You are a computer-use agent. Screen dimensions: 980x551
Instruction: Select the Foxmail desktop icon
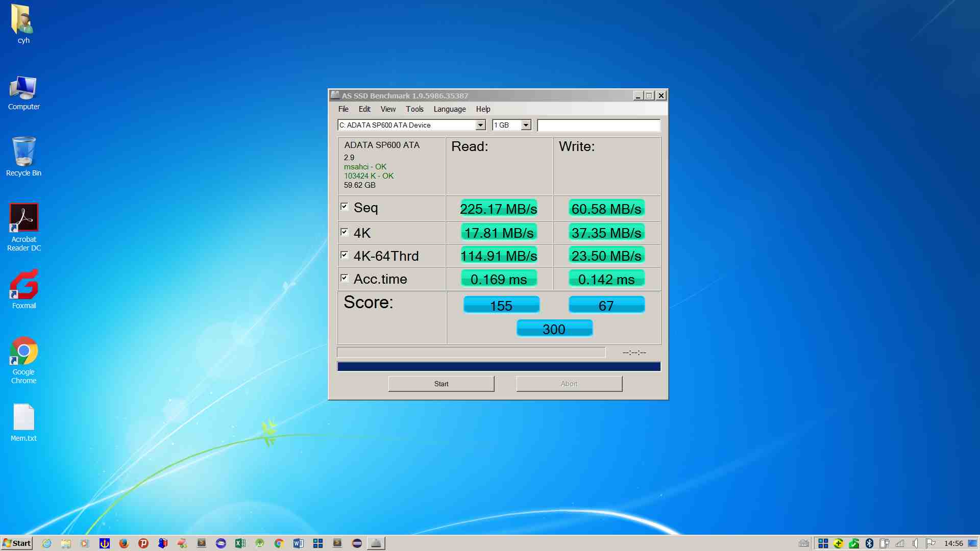point(23,289)
